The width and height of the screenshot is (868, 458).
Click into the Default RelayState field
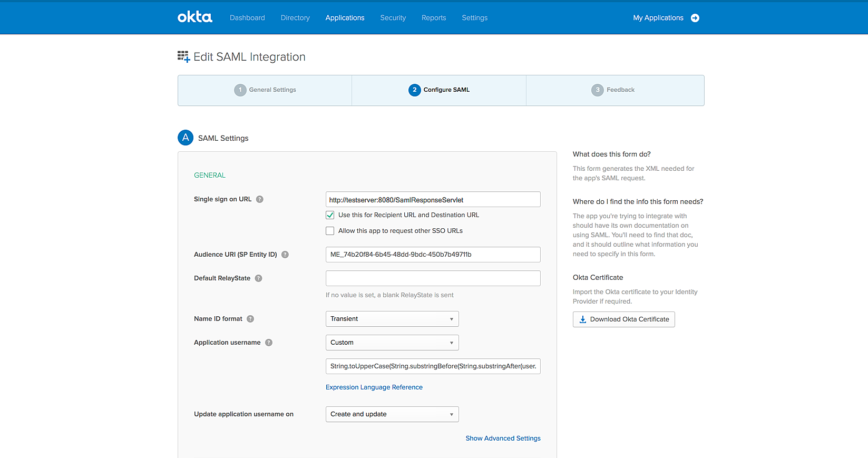433,278
